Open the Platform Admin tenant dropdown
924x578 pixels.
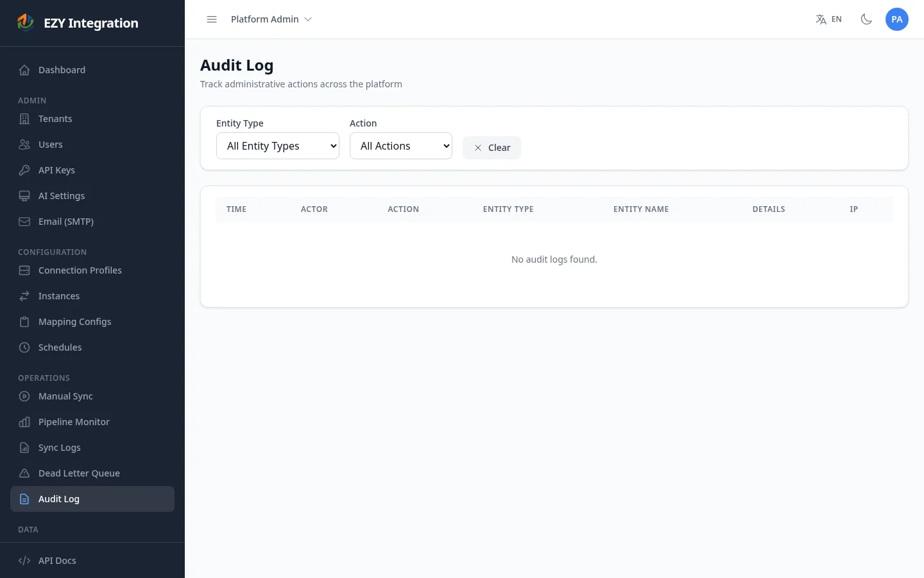[x=271, y=19]
